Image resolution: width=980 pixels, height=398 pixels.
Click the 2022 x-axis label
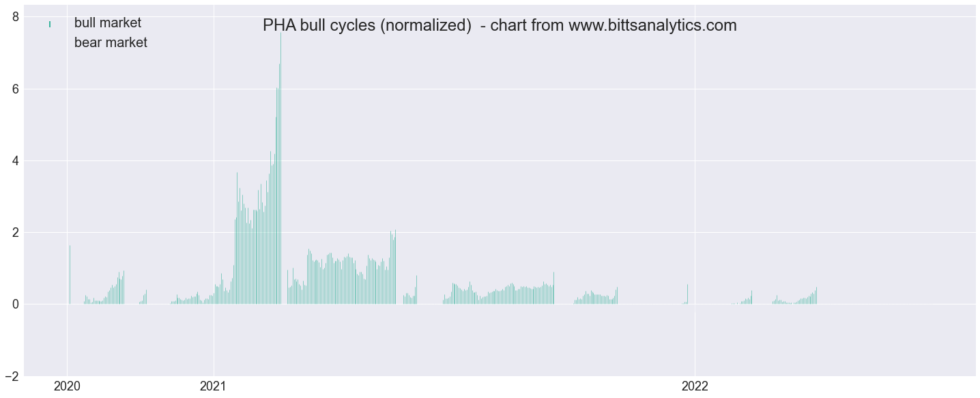[x=695, y=386]
